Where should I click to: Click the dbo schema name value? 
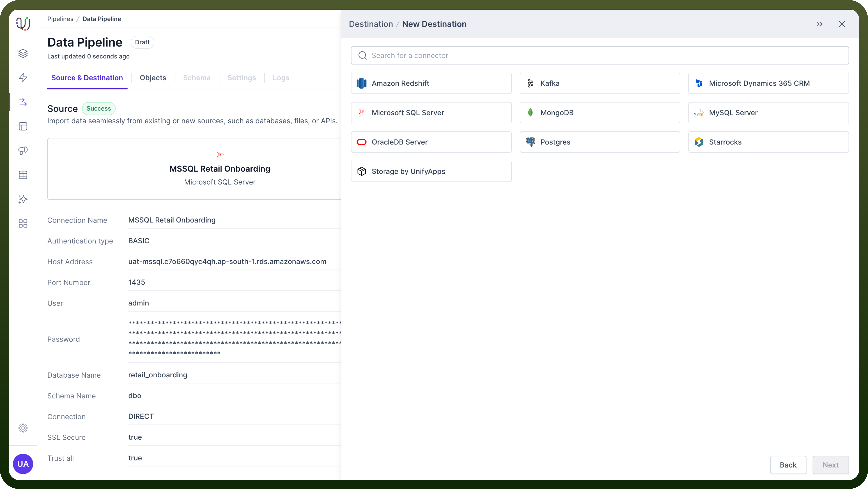pos(135,396)
